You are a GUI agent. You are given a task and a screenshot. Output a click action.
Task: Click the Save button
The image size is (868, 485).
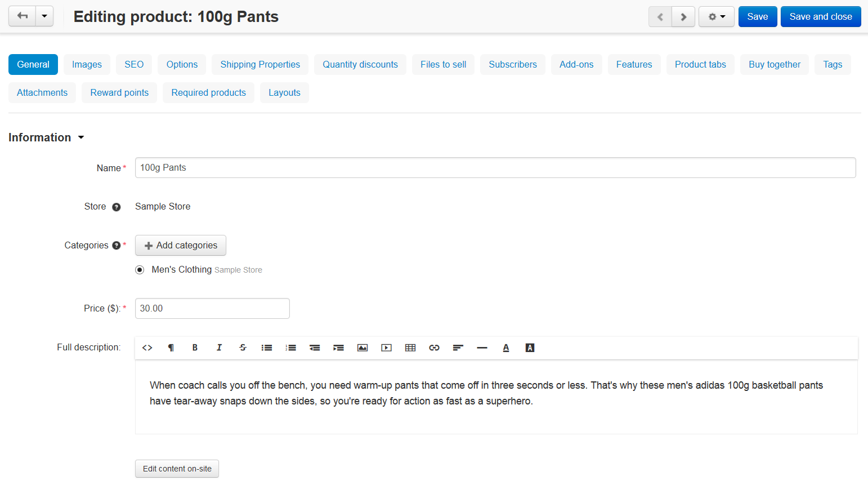click(758, 17)
